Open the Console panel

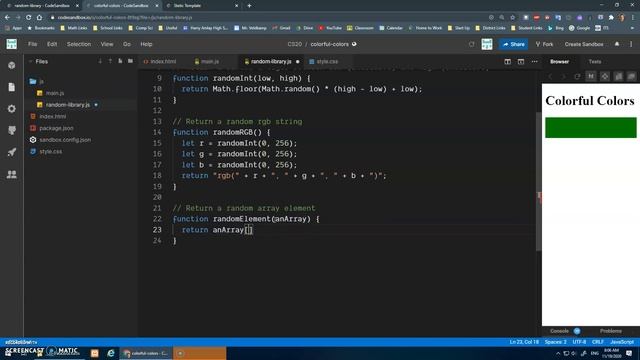tap(559, 331)
